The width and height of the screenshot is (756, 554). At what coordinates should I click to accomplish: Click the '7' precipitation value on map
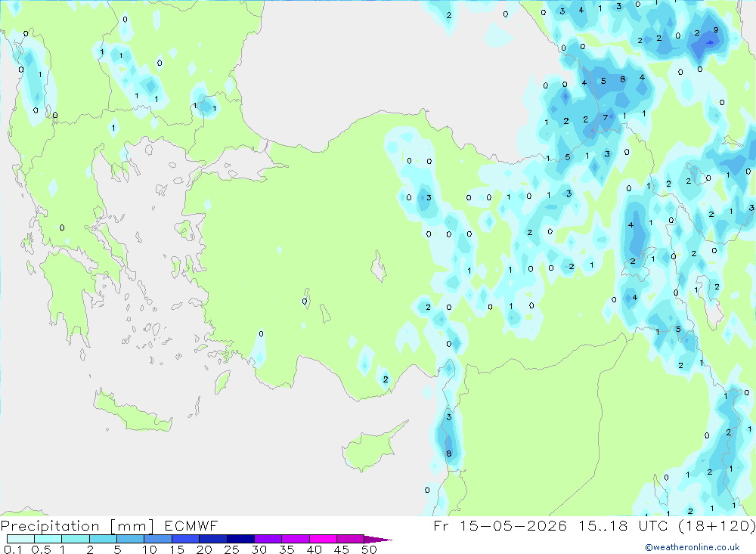(606, 117)
